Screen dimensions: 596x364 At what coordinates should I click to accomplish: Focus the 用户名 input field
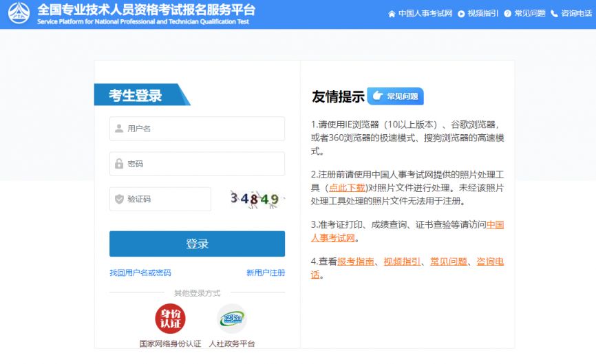point(197,129)
